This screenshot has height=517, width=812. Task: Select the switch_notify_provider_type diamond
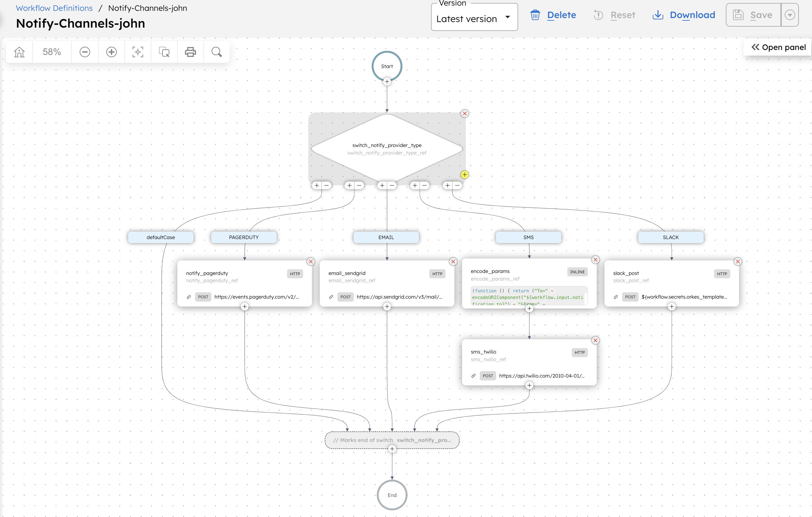click(387, 149)
